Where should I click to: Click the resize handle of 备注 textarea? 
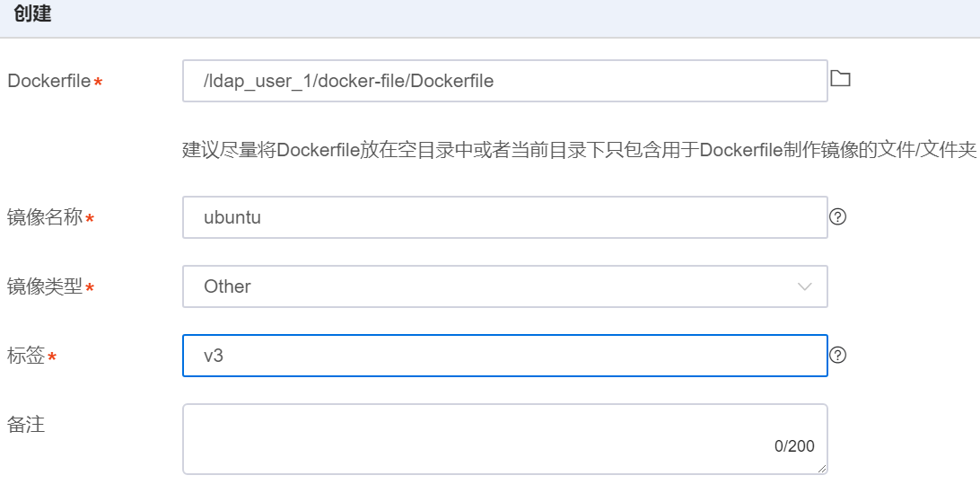[822, 469]
